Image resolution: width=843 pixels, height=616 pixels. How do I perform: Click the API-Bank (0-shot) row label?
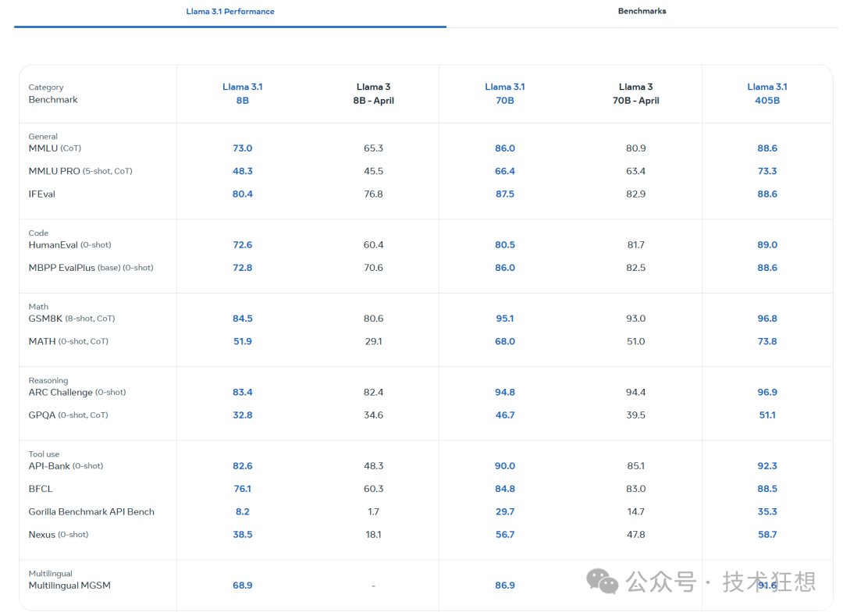(66, 465)
